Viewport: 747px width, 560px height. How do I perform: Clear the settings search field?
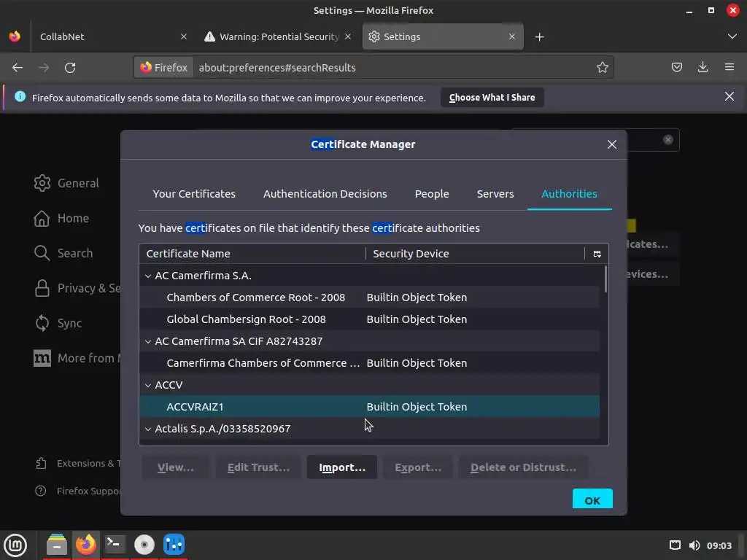coord(668,139)
